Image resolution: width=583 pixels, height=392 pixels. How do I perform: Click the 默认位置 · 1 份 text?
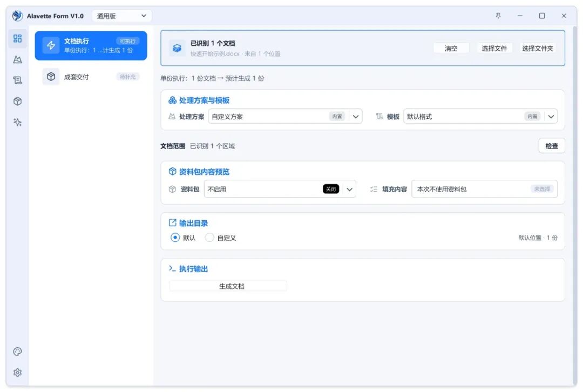[538, 238]
